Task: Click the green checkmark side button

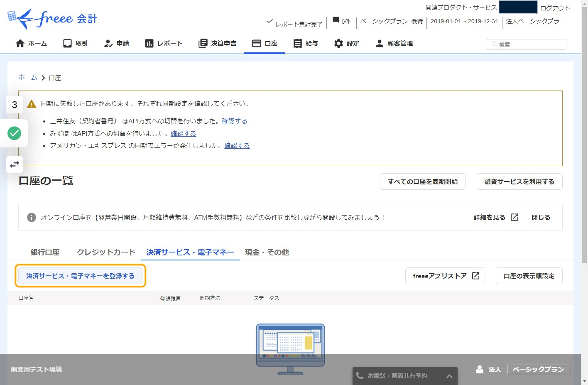Action: tap(14, 133)
